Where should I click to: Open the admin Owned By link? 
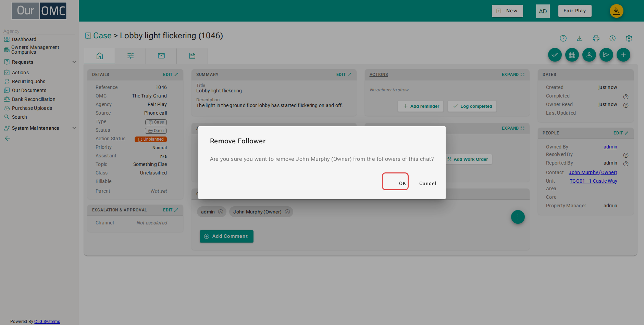610,147
